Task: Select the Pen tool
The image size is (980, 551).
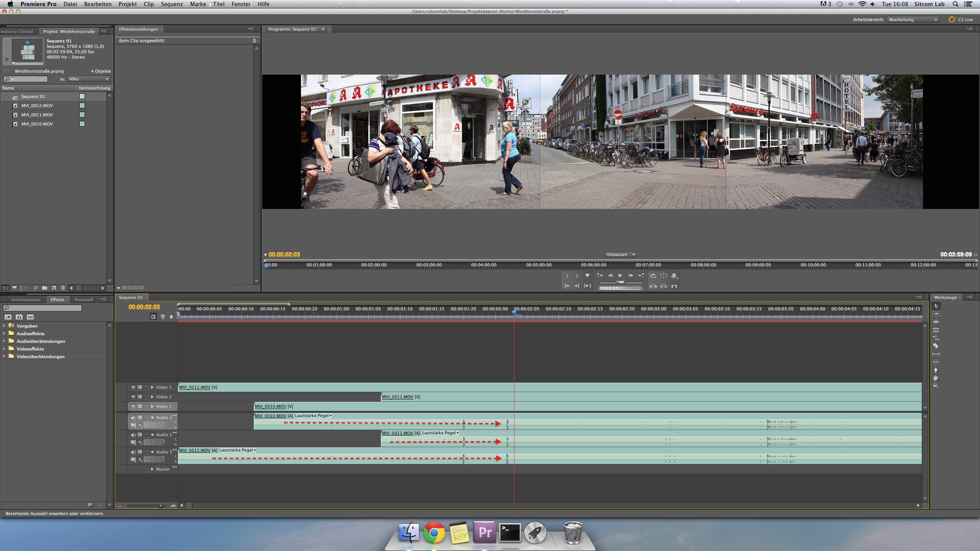Action: tap(936, 370)
